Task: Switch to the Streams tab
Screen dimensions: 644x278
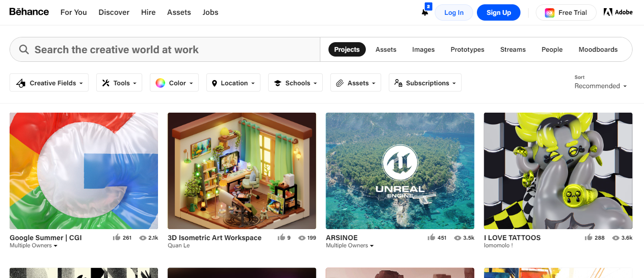Action: click(513, 49)
